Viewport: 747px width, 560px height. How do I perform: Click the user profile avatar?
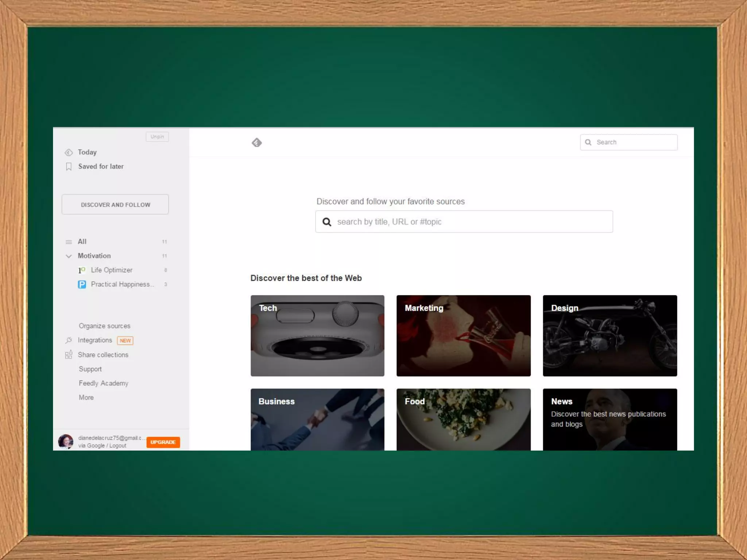pyautogui.click(x=66, y=442)
